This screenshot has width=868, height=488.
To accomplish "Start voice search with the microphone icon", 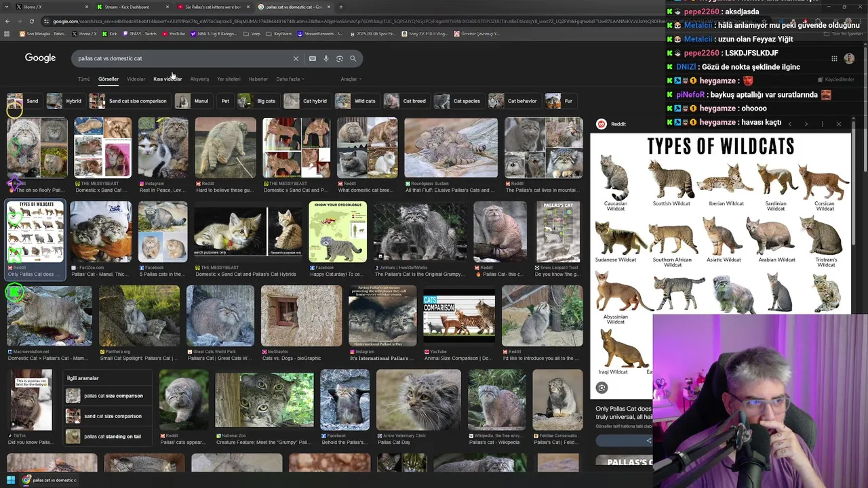I will point(326,58).
